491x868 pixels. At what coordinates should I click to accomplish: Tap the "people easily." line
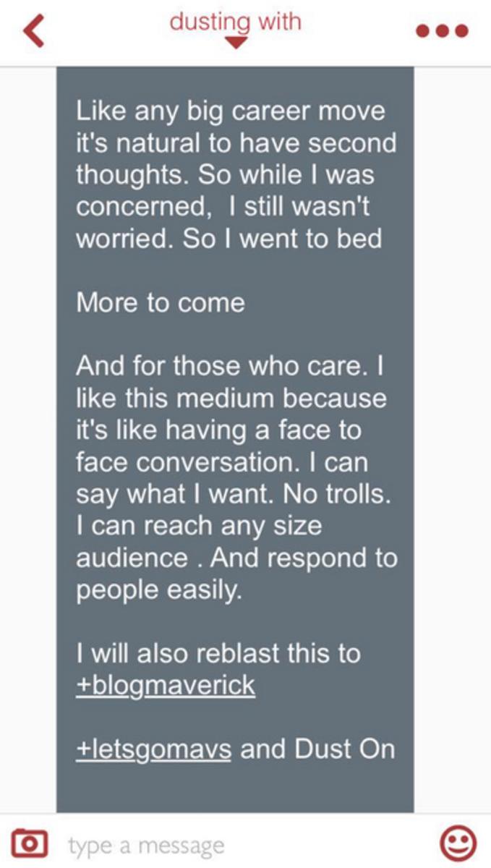pos(156,590)
